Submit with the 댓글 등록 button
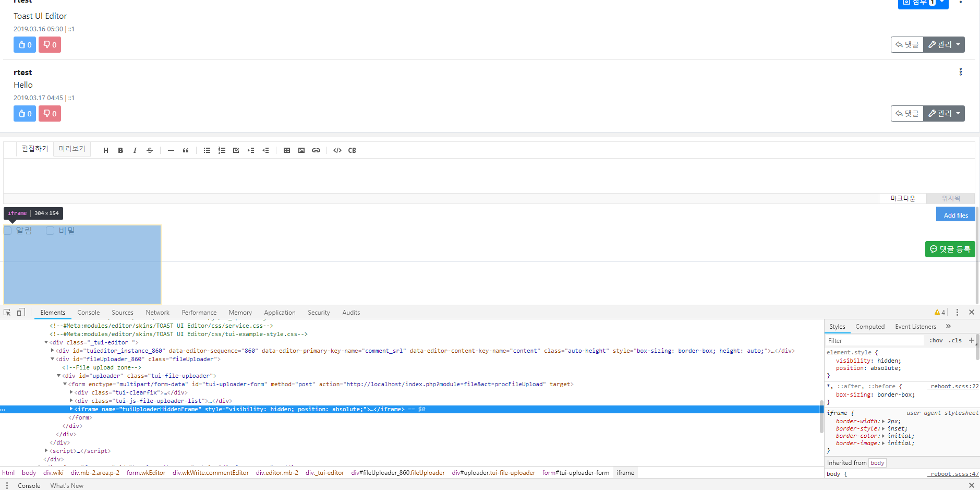Image resolution: width=980 pixels, height=490 pixels. tap(950, 249)
